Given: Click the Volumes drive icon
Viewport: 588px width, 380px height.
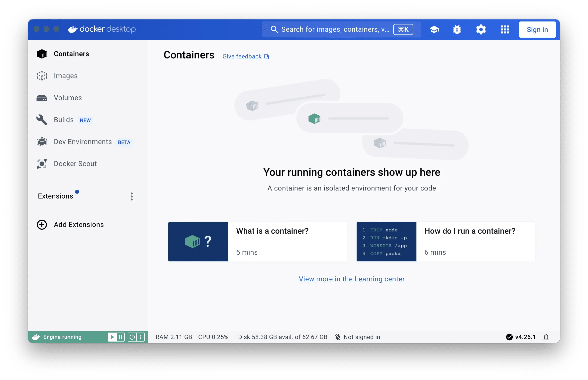Looking at the screenshot, I should tap(42, 98).
